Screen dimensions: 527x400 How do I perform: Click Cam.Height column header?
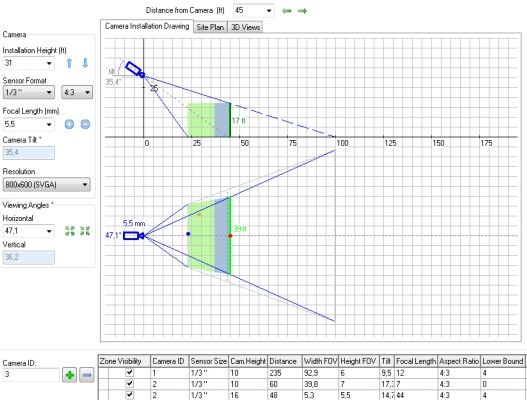click(248, 361)
